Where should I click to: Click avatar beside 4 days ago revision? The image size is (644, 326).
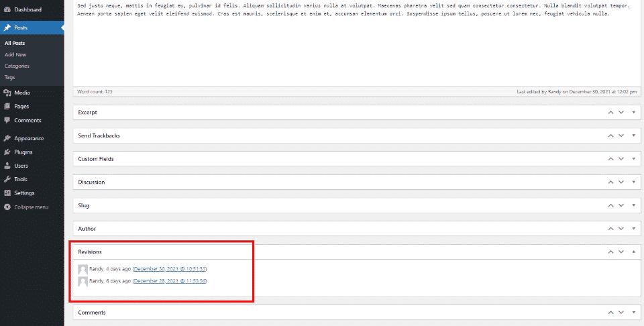(83, 270)
